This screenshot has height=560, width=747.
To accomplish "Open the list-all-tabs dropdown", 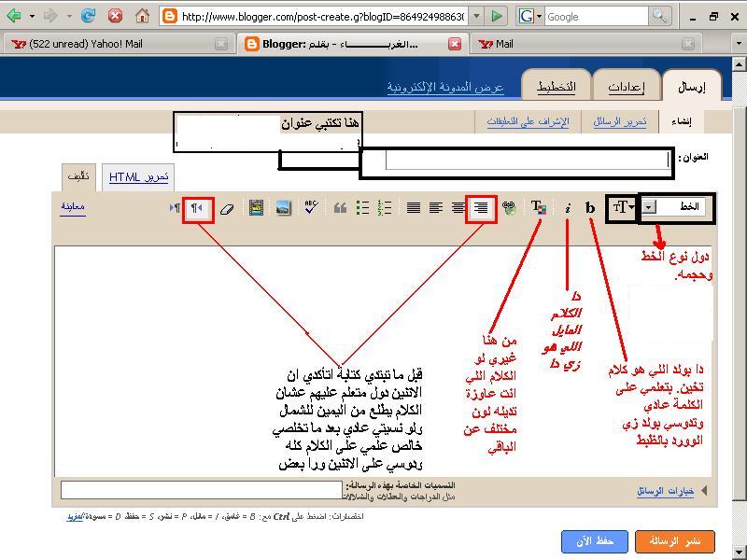I will (x=739, y=44).
